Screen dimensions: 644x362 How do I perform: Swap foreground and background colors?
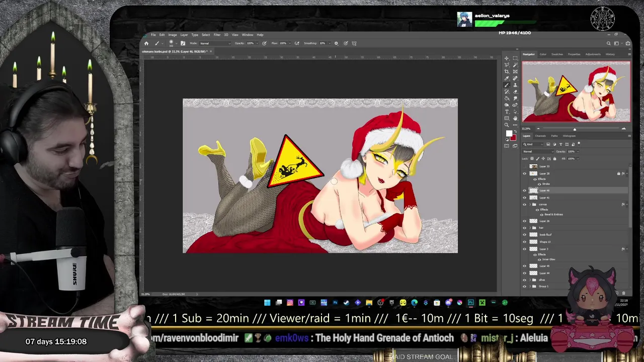515,131
